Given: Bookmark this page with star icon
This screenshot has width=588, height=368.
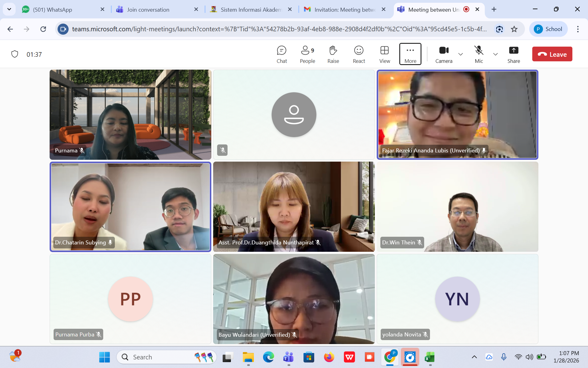Looking at the screenshot, I should (514, 29).
